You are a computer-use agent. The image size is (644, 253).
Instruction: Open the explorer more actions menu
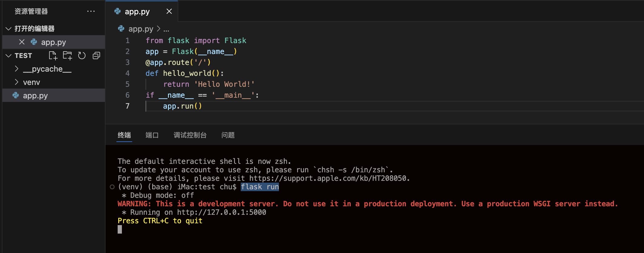pyautogui.click(x=91, y=12)
